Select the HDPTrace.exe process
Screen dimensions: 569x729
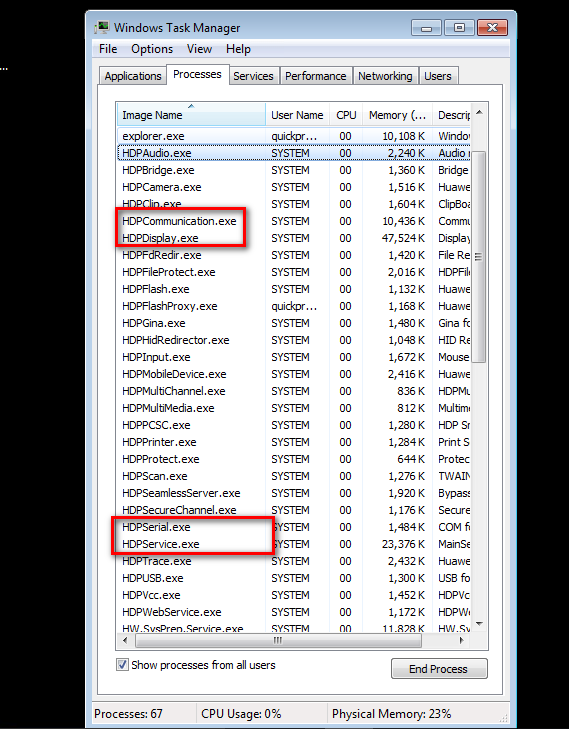(x=294, y=561)
